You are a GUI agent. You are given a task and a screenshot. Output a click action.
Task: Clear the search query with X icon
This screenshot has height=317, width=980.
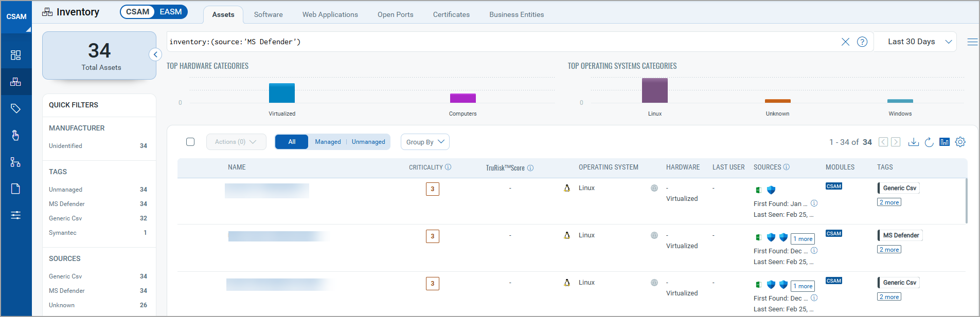[845, 42]
